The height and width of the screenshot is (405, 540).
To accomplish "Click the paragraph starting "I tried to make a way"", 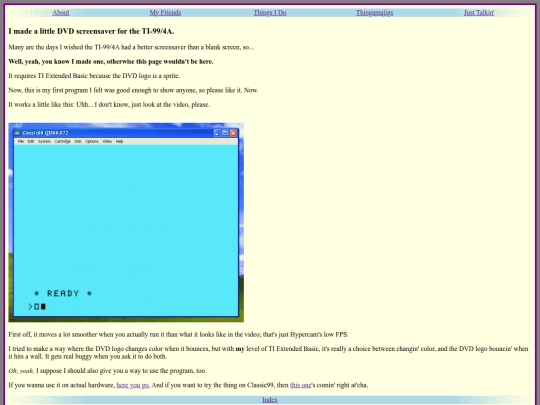I will [268, 353].
